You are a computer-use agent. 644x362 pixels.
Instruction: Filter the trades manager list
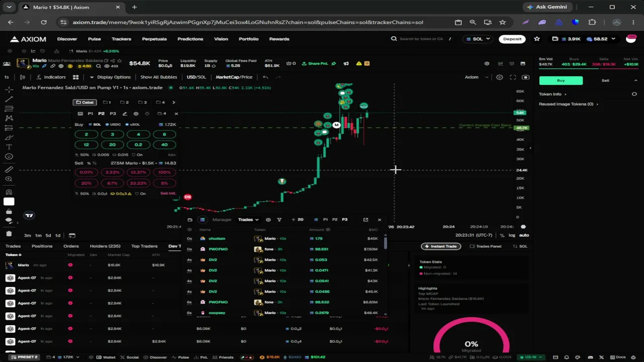[279, 220]
